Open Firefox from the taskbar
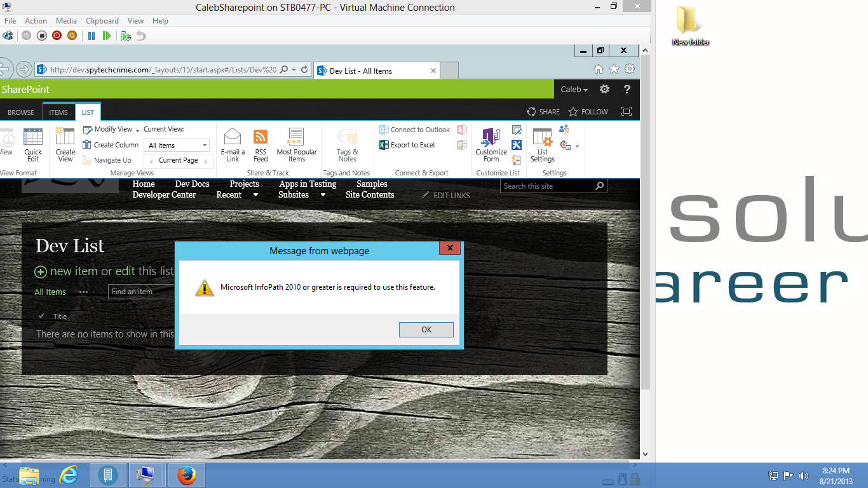This screenshot has height=488, width=868. tap(187, 475)
